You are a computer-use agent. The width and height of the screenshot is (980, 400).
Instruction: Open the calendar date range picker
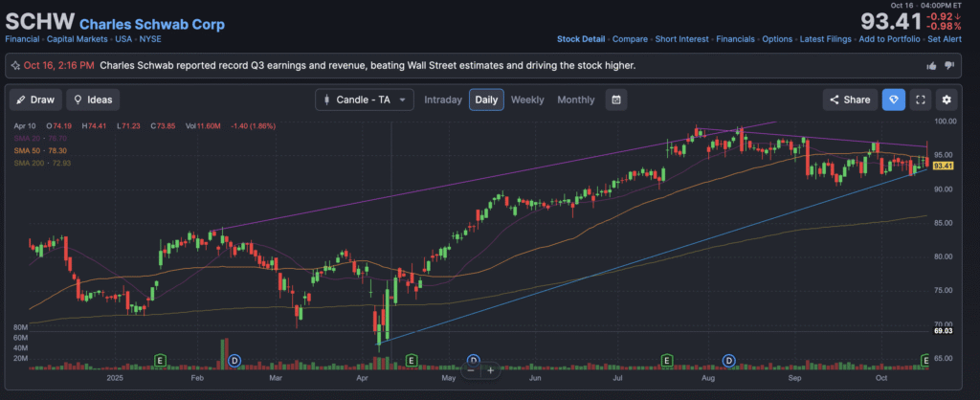click(x=617, y=100)
